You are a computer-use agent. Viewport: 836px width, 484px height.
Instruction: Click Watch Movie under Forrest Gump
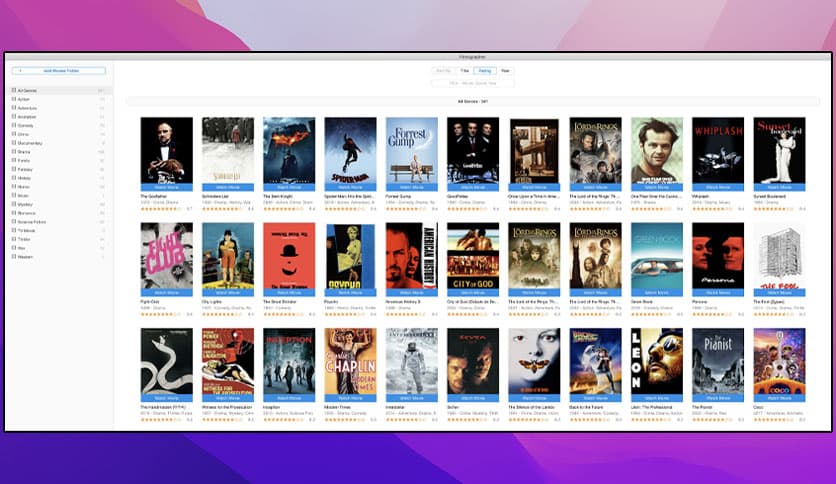[412, 188]
